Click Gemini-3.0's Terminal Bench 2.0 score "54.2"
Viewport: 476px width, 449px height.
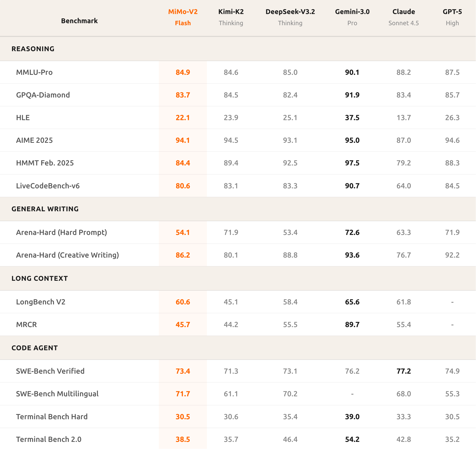pyautogui.click(x=352, y=439)
